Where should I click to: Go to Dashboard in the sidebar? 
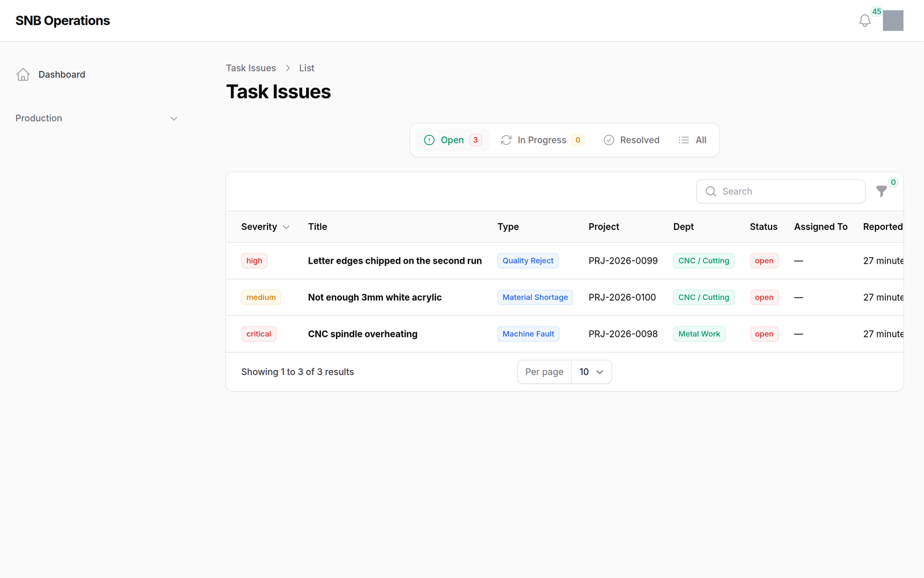coord(62,75)
